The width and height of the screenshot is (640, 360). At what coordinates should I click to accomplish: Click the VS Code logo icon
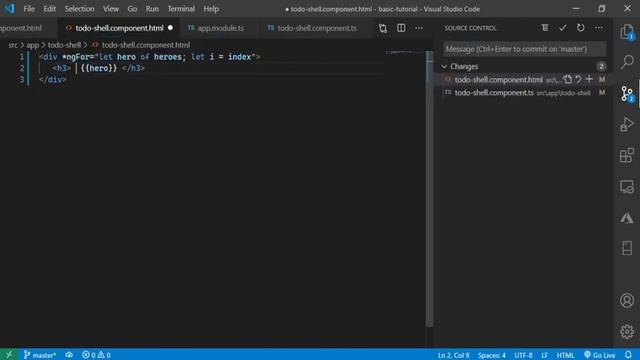click(x=9, y=9)
